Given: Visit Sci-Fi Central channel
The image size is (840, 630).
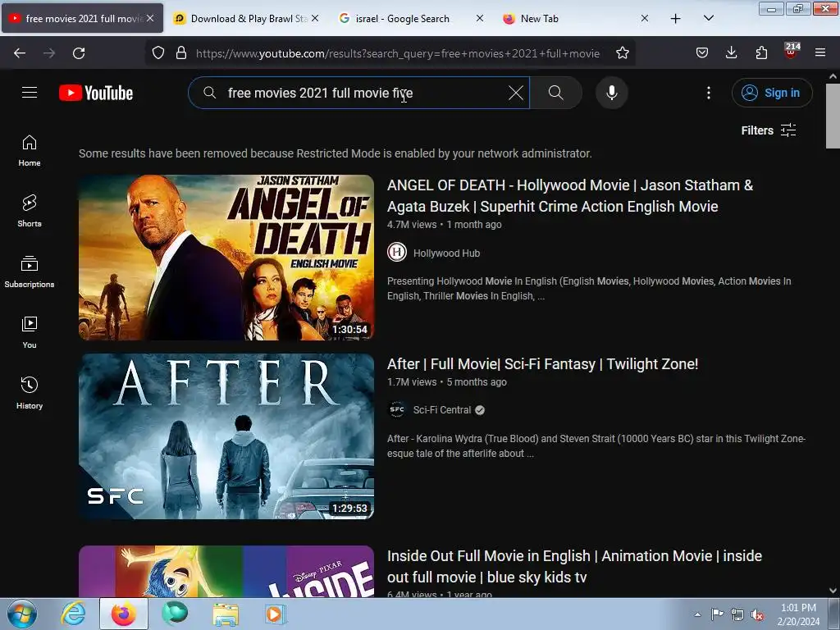Looking at the screenshot, I should (442, 410).
